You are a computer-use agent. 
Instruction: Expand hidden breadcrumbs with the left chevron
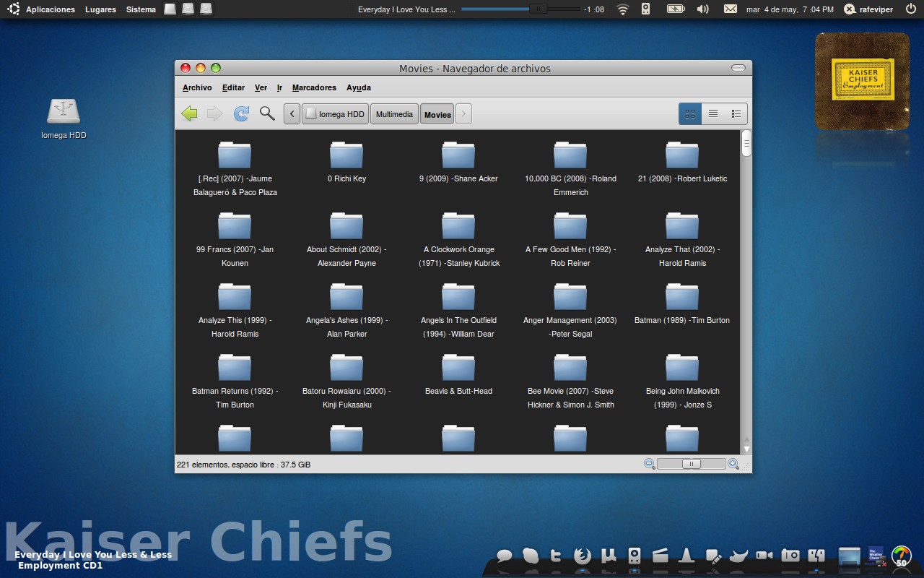click(292, 113)
